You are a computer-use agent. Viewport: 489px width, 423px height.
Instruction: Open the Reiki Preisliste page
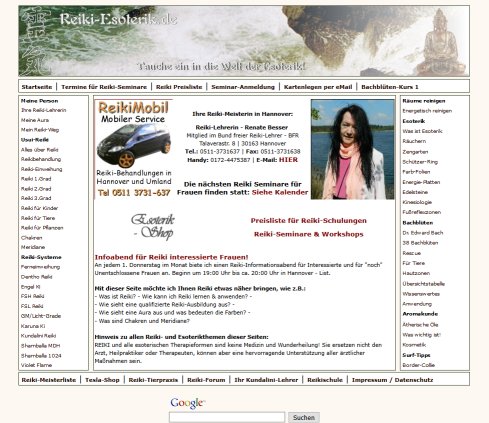tap(179, 87)
